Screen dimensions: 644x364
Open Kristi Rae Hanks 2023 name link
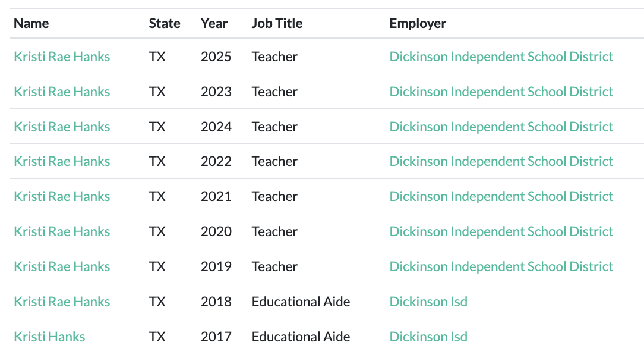pos(62,92)
